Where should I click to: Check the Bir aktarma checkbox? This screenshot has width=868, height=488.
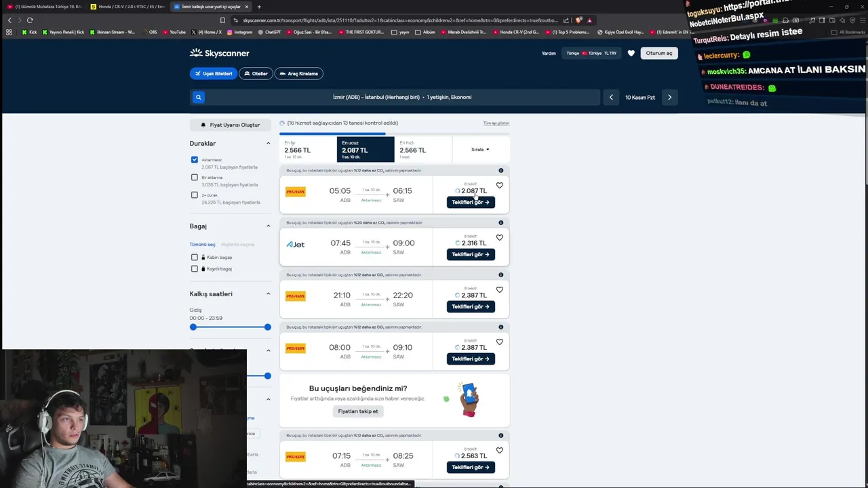[195, 178]
